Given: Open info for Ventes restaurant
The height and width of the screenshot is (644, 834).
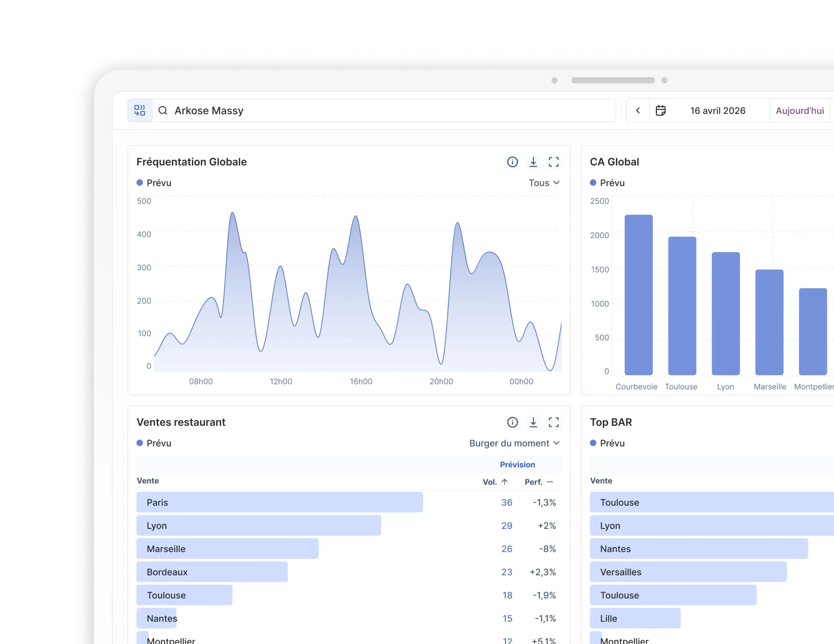Looking at the screenshot, I should (x=512, y=422).
